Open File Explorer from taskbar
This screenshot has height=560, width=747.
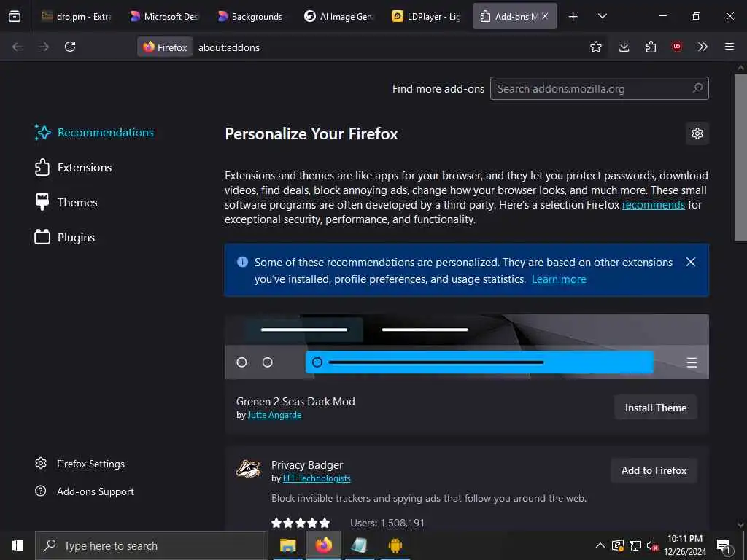[287, 545]
